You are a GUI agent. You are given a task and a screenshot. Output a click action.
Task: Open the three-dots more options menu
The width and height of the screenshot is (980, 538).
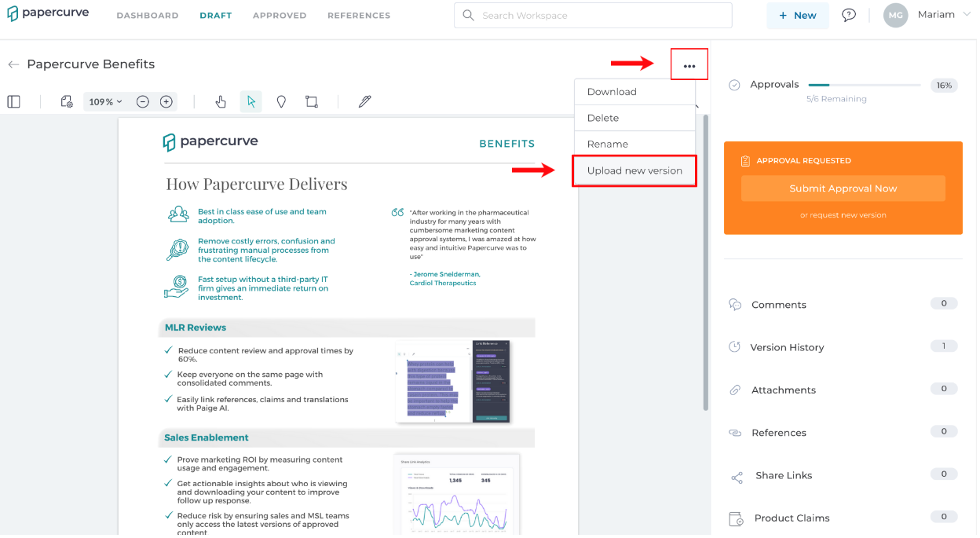point(689,65)
